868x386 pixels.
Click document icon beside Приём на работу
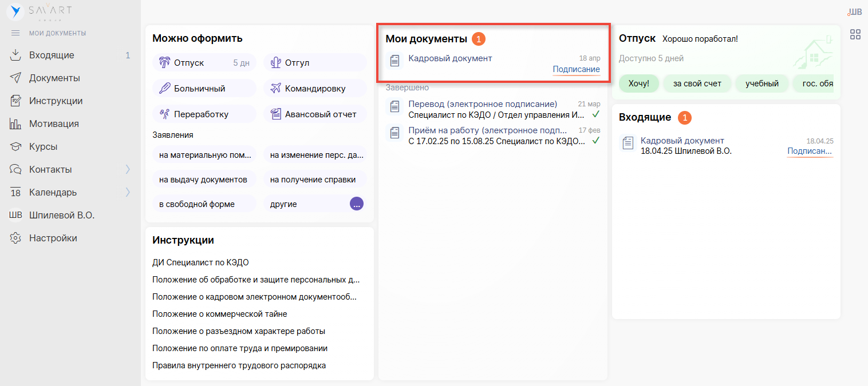coord(394,133)
